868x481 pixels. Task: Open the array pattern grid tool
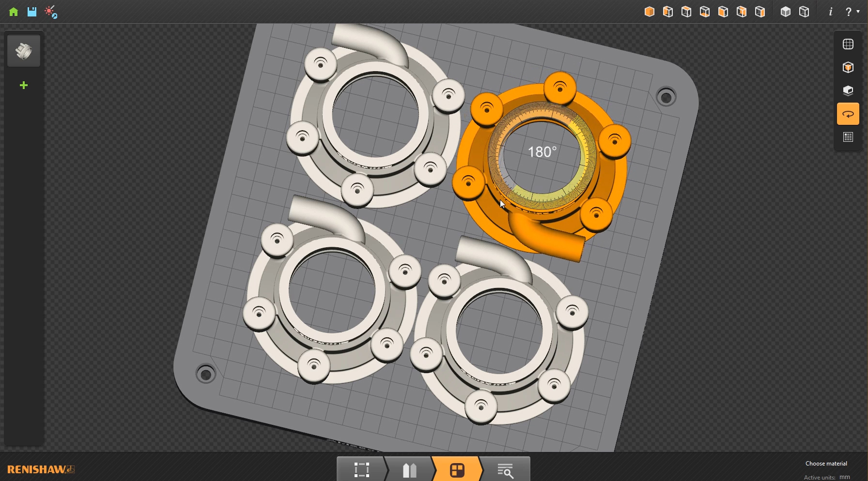[x=848, y=137]
